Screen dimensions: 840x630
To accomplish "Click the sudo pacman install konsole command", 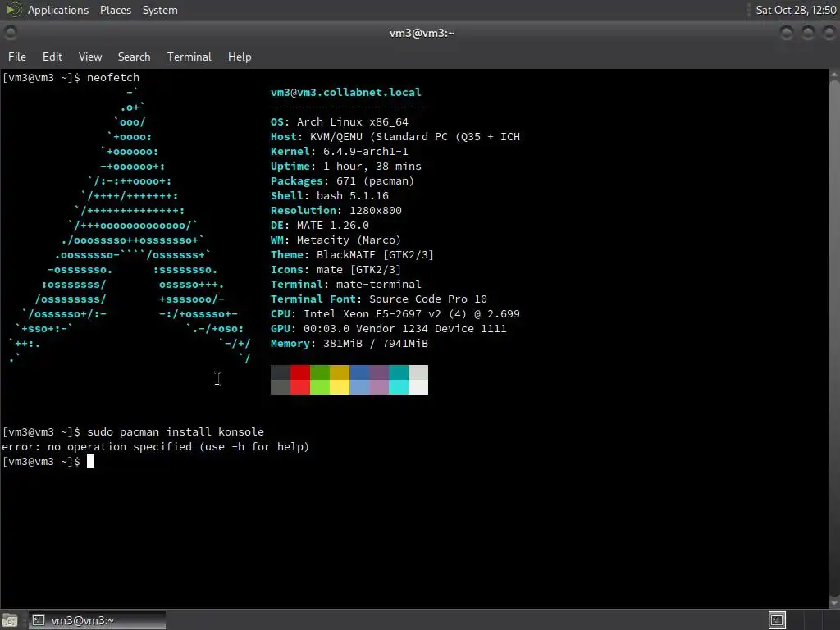I will coord(176,431).
